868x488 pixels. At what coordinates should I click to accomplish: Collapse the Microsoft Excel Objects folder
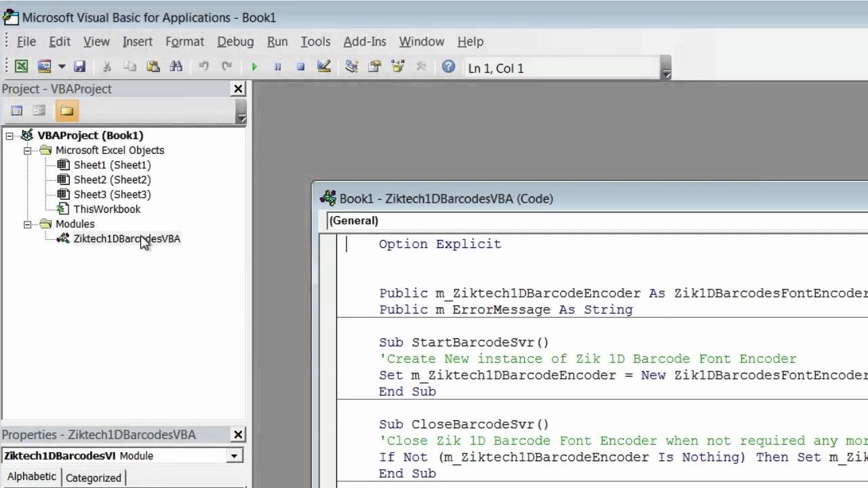point(28,150)
